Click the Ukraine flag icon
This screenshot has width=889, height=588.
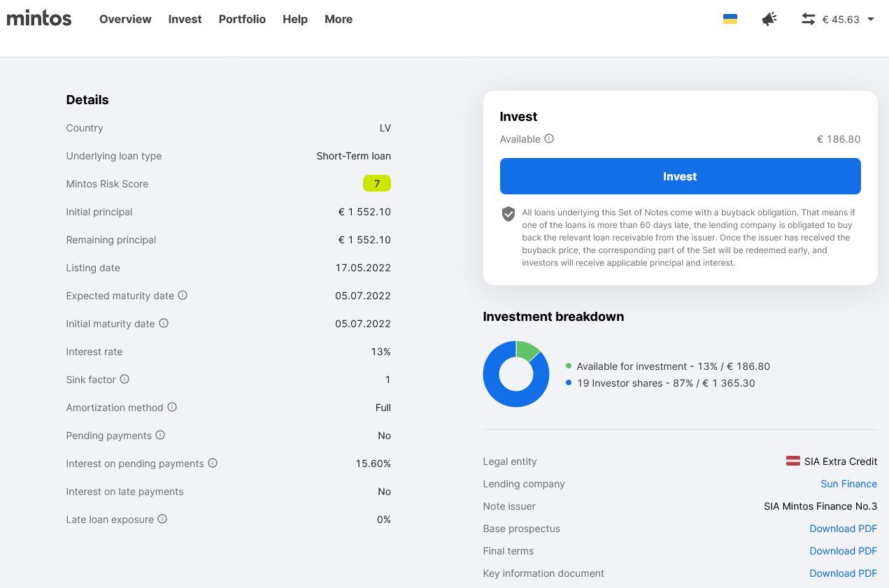[730, 19]
